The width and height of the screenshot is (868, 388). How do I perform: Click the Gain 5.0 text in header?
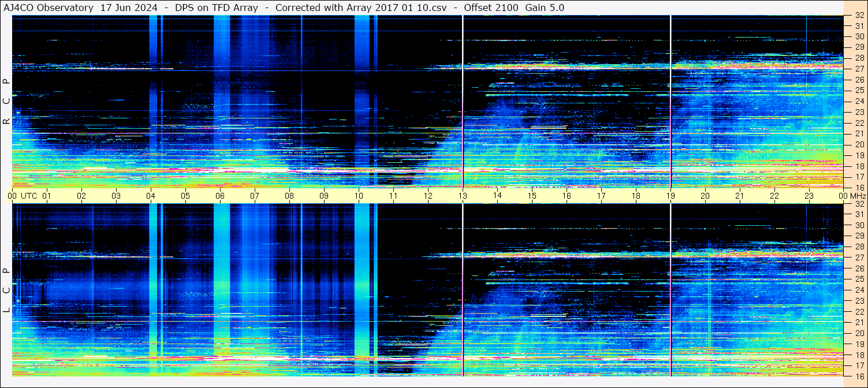[545, 8]
